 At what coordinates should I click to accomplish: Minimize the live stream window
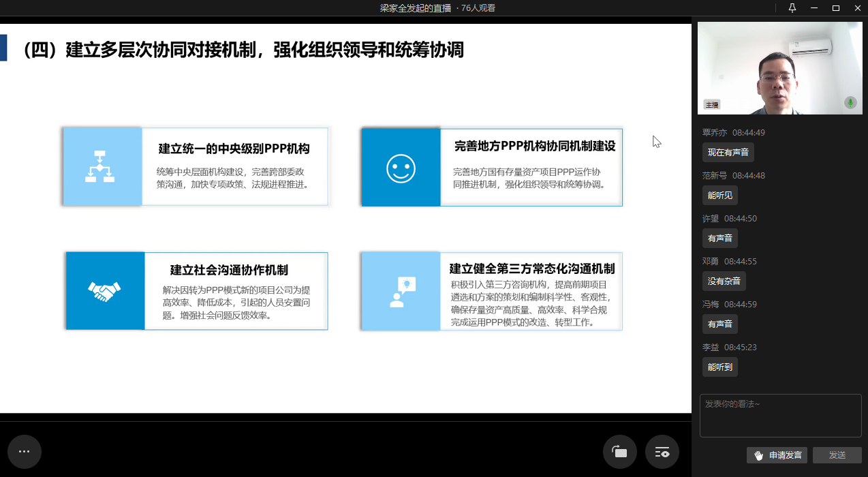click(x=813, y=8)
